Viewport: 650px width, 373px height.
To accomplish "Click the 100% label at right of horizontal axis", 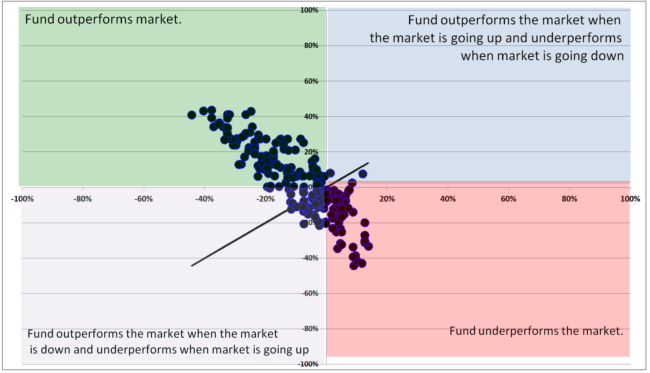I will click(630, 199).
